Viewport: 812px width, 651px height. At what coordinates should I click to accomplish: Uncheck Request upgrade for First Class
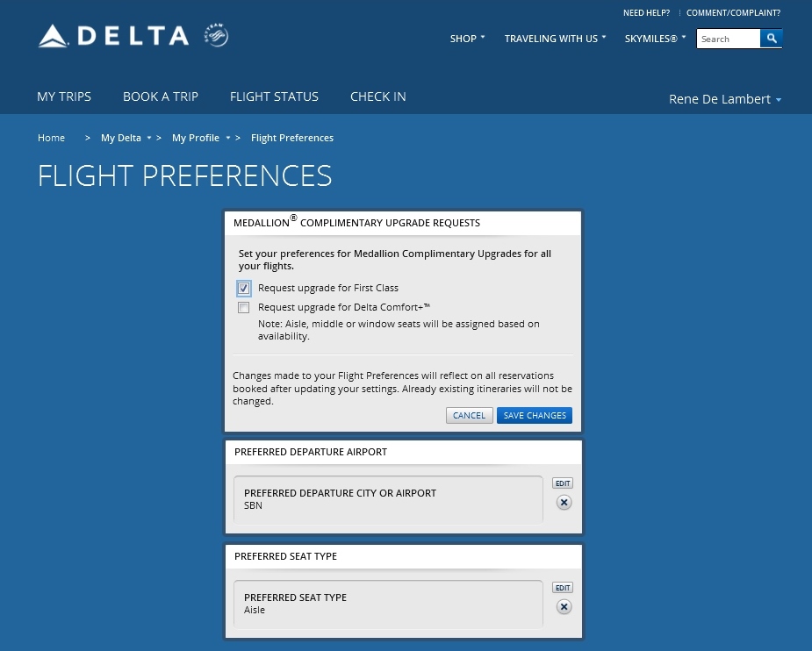click(x=243, y=288)
